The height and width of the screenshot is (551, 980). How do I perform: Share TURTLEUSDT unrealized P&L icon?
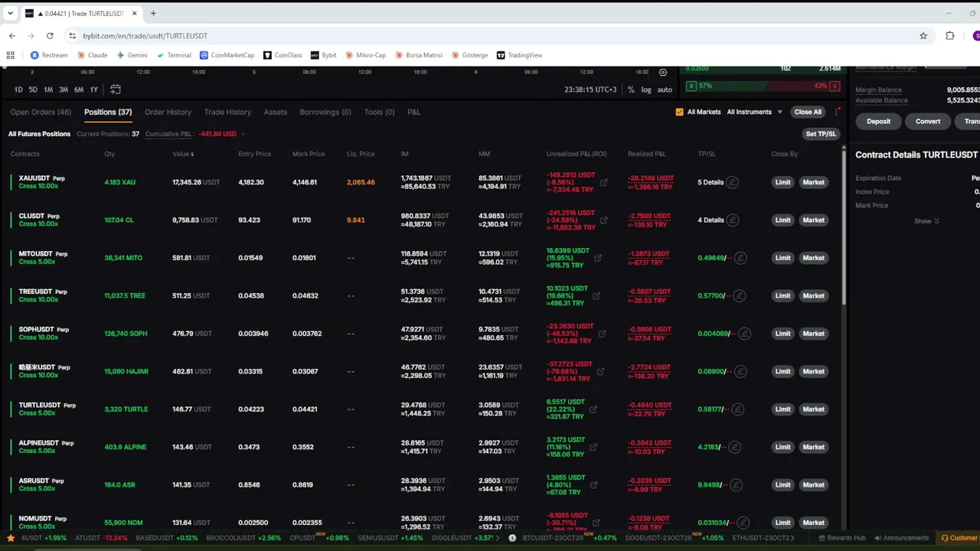594,409
